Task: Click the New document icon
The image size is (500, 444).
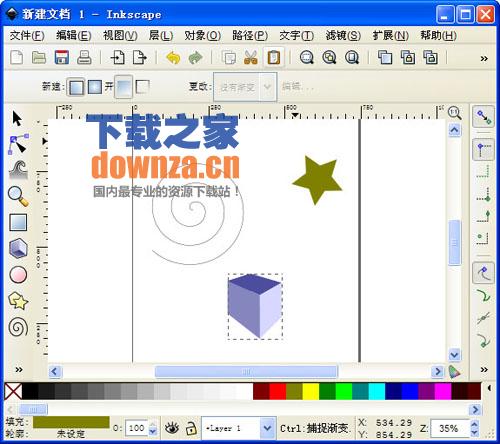Action: pos(17,58)
